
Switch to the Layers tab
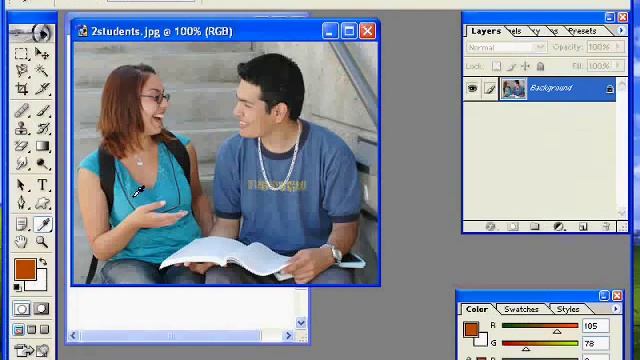486,31
